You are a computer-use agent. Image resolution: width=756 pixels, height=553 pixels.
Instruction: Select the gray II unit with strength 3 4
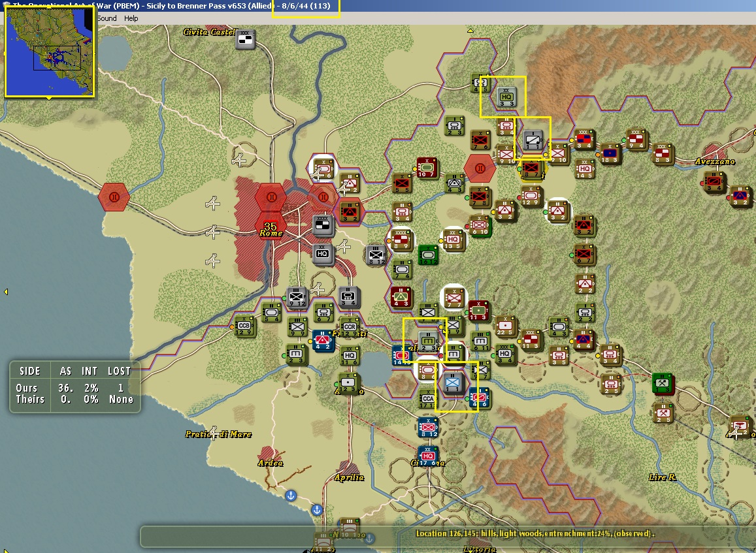[348, 296]
